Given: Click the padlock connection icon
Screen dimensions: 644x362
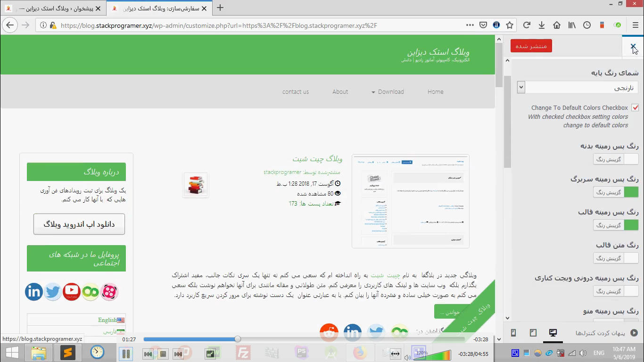Looking at the screenshot, I should 53,25.
